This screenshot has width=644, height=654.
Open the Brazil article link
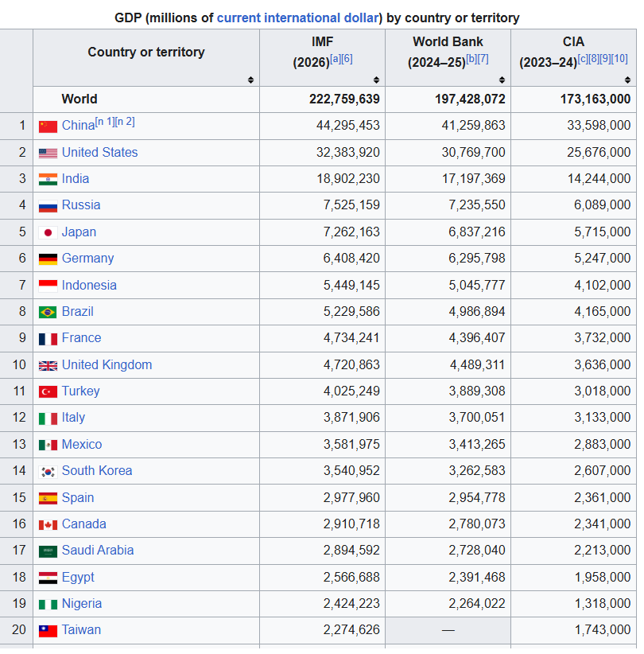coord(78,312)
